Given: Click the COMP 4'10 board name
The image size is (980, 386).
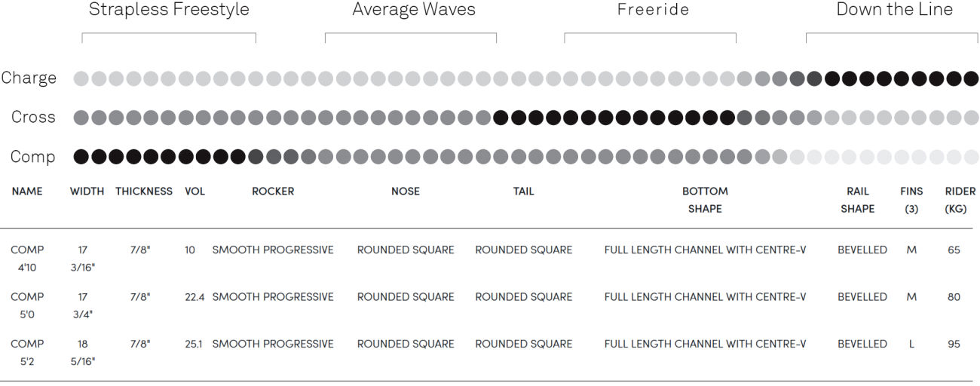Looking at the screenshot, I should [x=27, y=258].
